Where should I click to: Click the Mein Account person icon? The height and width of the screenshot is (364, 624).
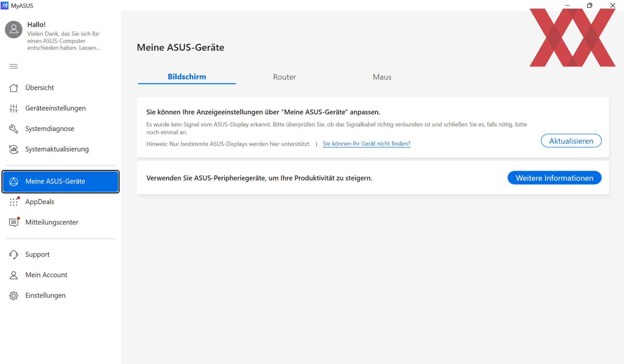click(14, 275)
